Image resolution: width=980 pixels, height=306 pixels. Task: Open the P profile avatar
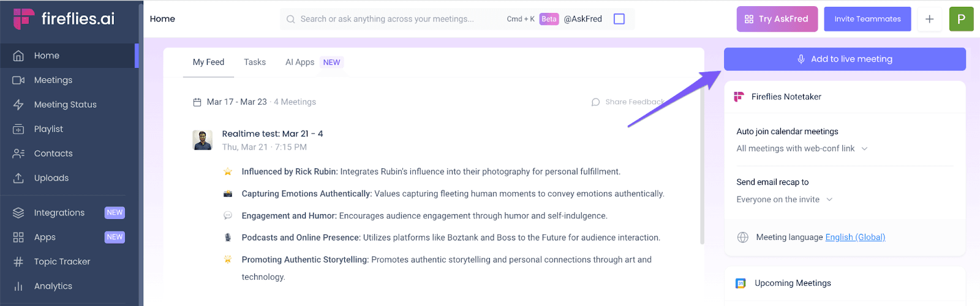coord(961,19)
